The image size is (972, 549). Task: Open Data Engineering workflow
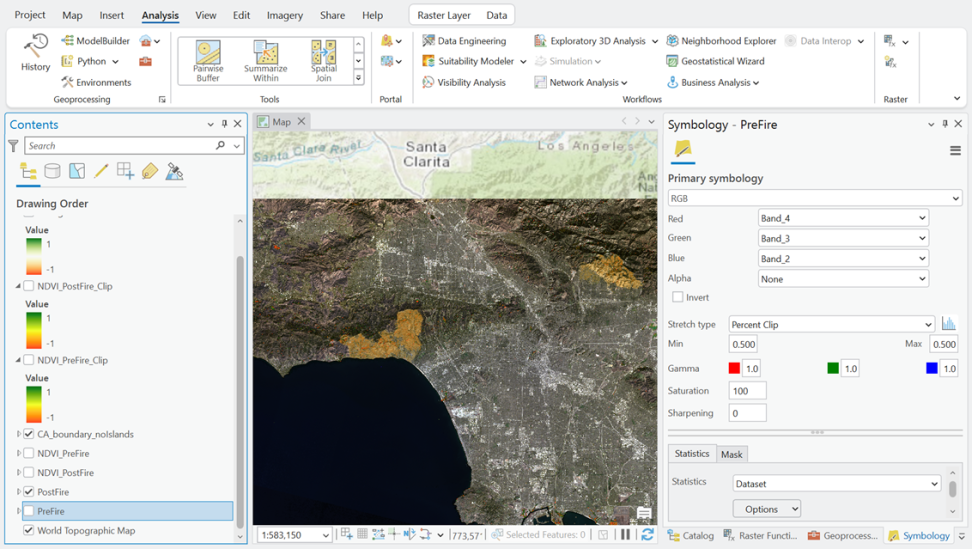(x=464, y=41)
